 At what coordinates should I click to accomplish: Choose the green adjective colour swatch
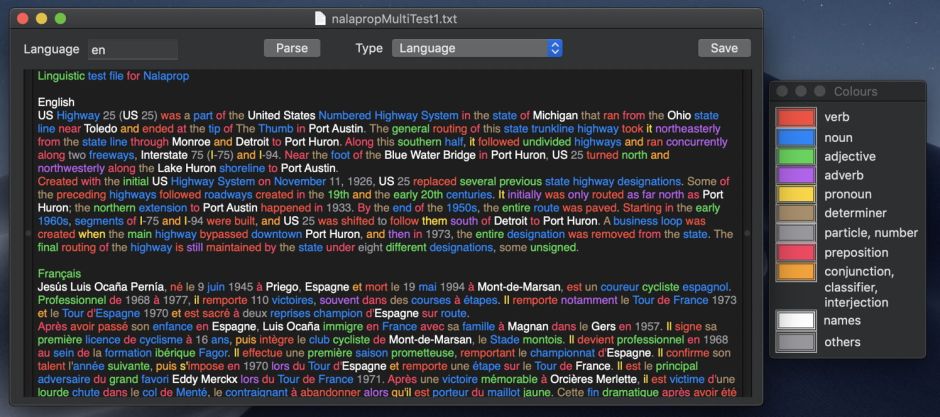pyautogui.click(x=796, y=157)
